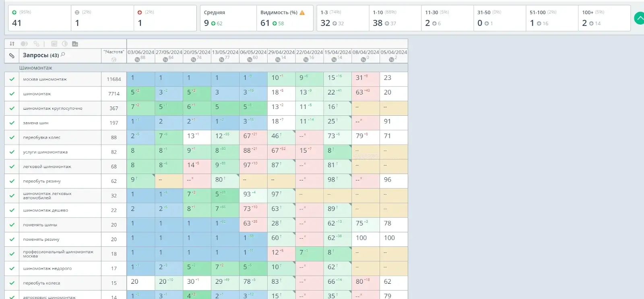Click the Видимость (%) card
Screen dimensions: 644x299
[x=285, y=18]
